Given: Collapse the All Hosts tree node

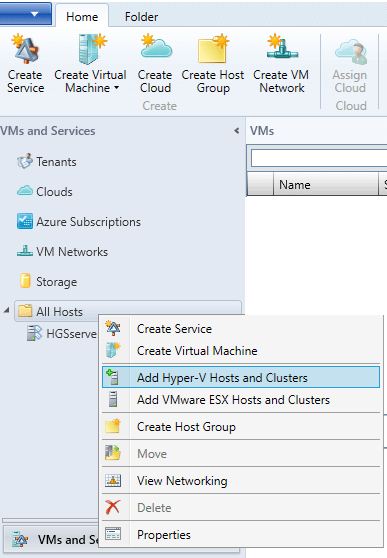Looking at the screenshot, I should (6, 310).
